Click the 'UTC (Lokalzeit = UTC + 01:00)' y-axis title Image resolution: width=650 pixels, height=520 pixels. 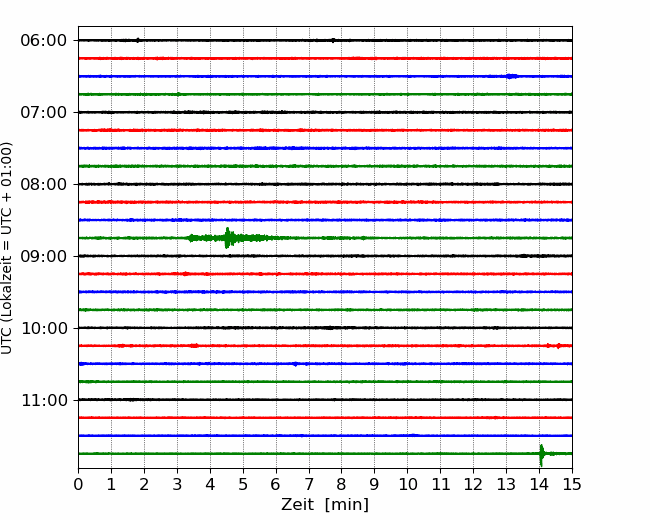pos(6,248)
